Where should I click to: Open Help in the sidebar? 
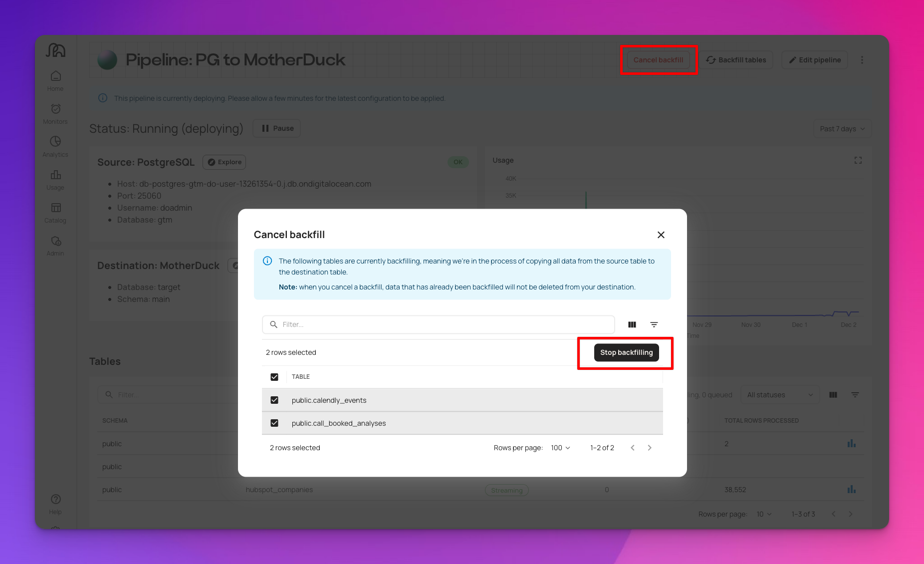click(55, 504)
